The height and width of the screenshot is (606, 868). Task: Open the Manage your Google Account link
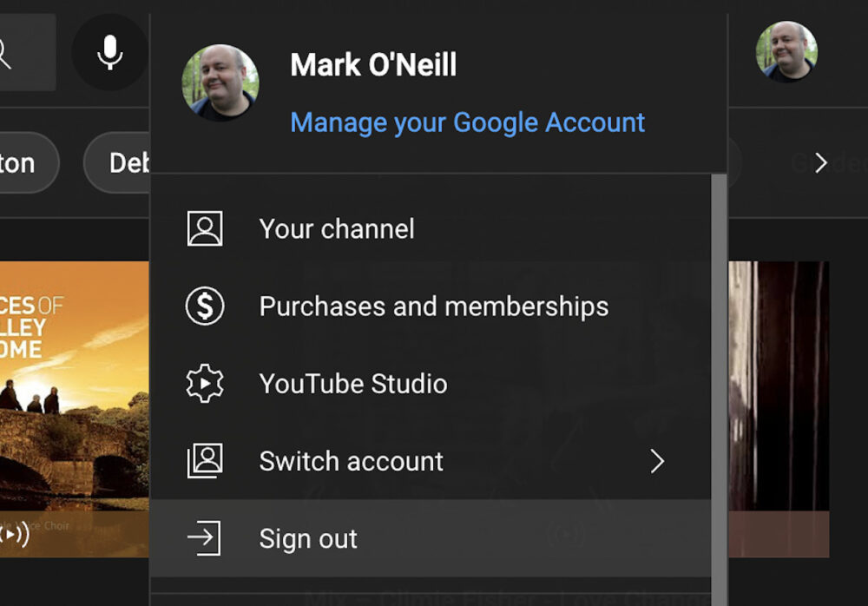(x=467, y=122)
